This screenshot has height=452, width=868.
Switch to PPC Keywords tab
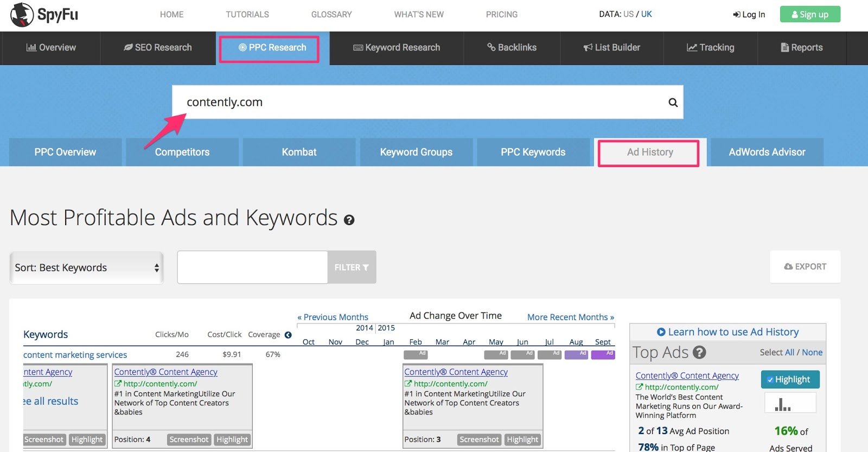[533, 152]
